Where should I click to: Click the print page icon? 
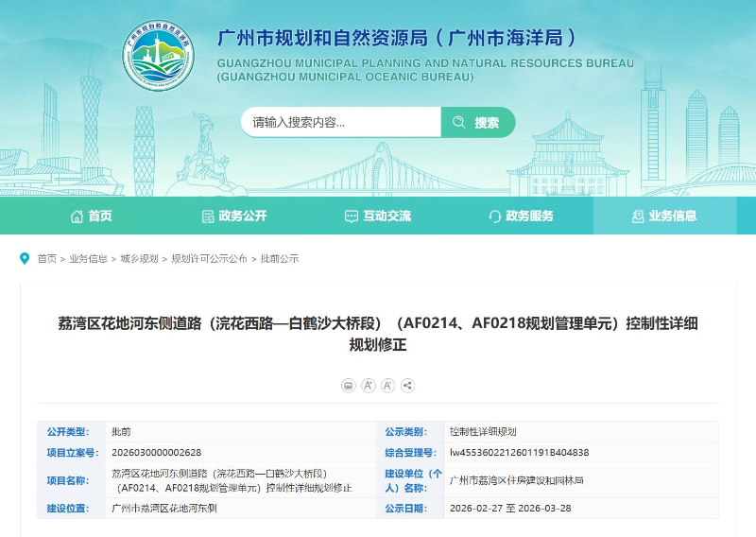click(348, 386)
